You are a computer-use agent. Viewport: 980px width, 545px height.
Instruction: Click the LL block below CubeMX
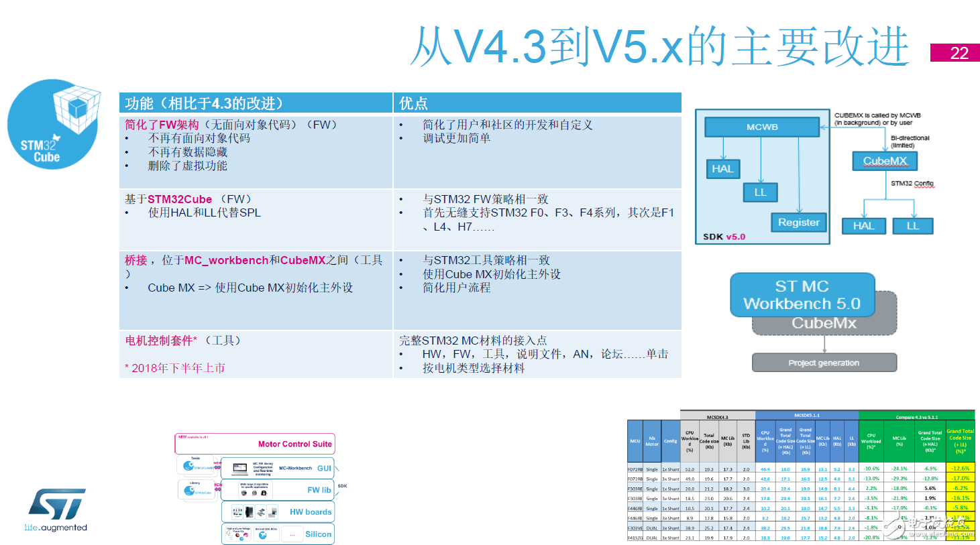pyautogui.click(x=912, y=226)
